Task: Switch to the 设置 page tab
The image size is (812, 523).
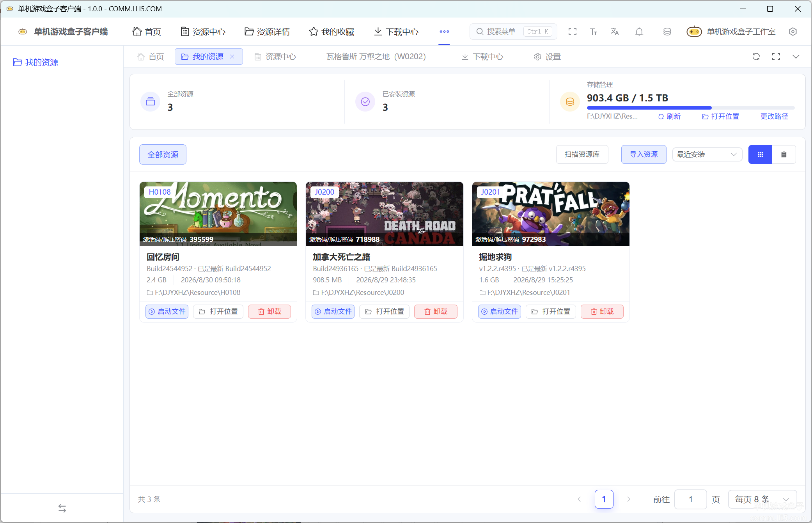Action: pos(547,57)
